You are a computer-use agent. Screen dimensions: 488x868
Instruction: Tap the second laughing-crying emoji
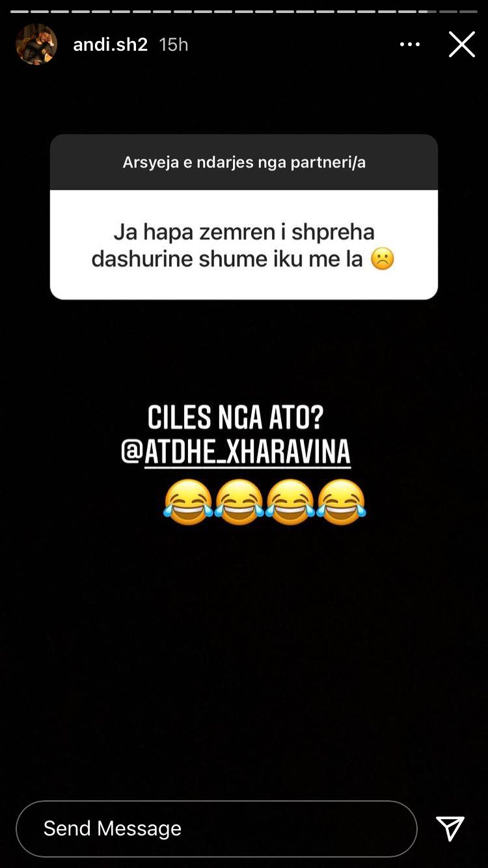tap(239, 502)
